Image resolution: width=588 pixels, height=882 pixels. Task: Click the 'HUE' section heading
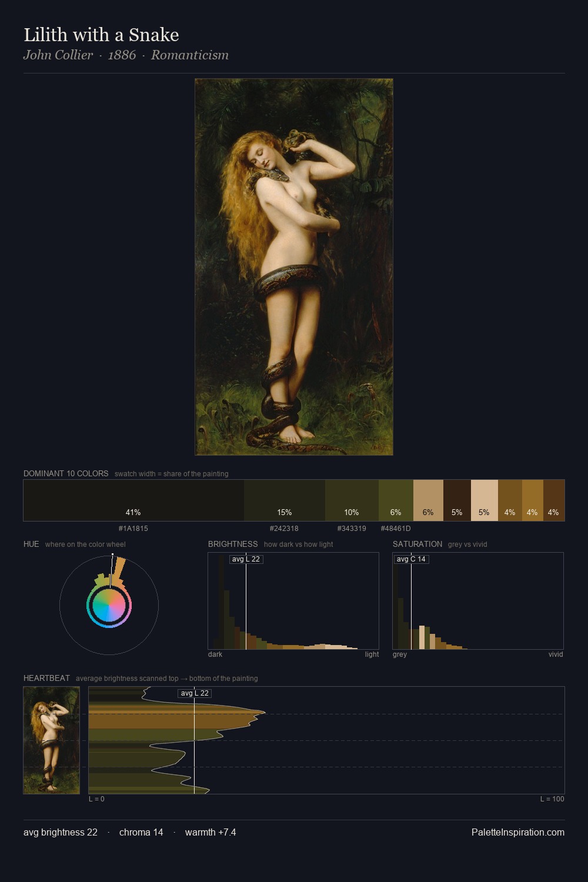pos(31,544)
